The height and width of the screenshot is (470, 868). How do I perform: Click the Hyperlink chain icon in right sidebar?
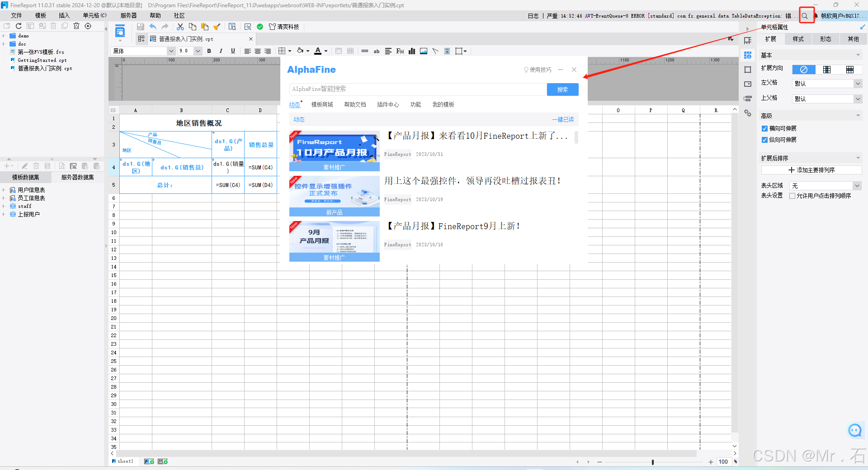pos(748,113)
